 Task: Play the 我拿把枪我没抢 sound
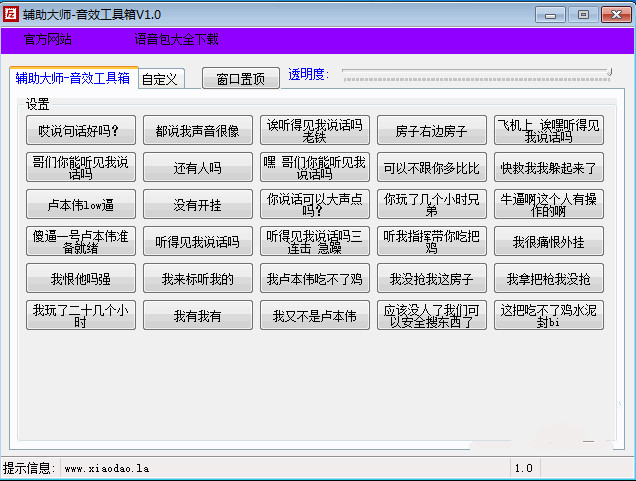[x=549, y=278]
